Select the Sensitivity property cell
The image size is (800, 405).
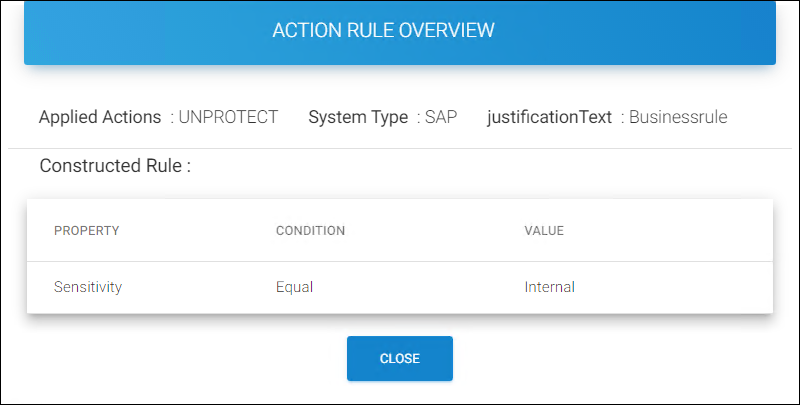[88, 287]
